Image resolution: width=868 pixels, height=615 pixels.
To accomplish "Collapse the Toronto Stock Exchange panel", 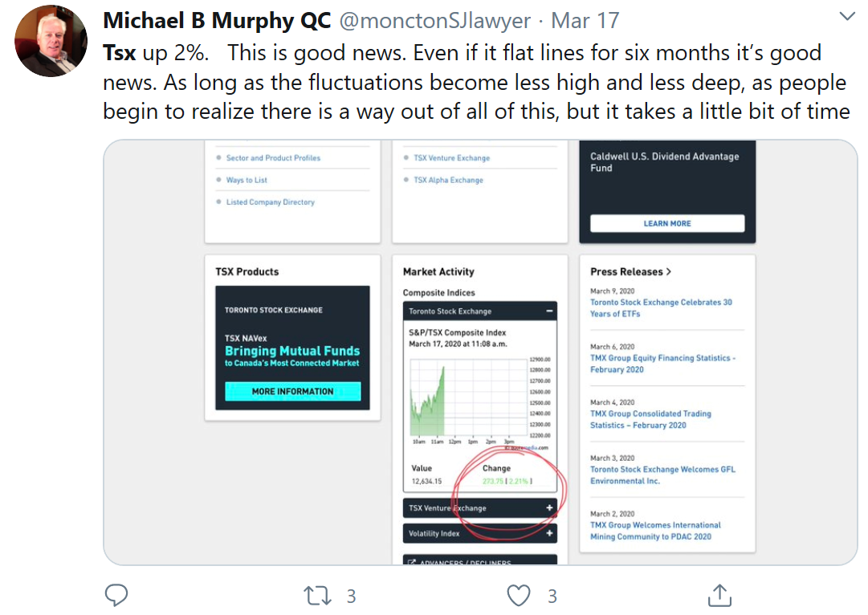I will [549, 311].
